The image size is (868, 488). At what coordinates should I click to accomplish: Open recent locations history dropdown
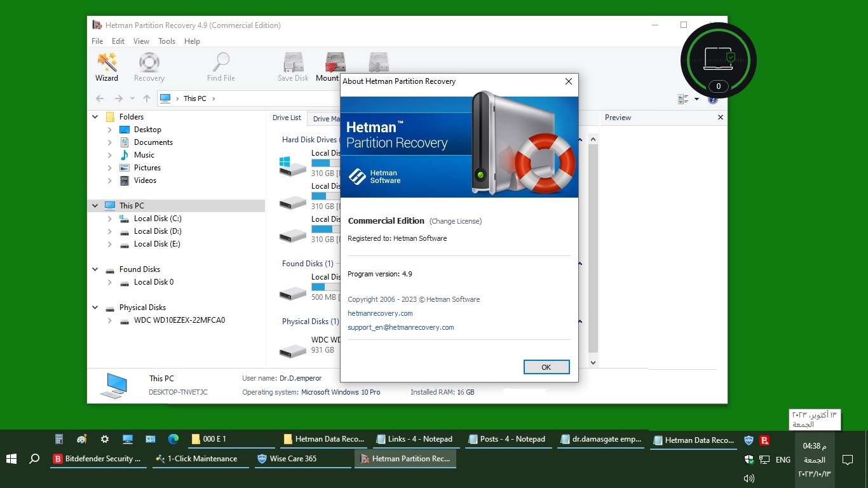(132, 98)
